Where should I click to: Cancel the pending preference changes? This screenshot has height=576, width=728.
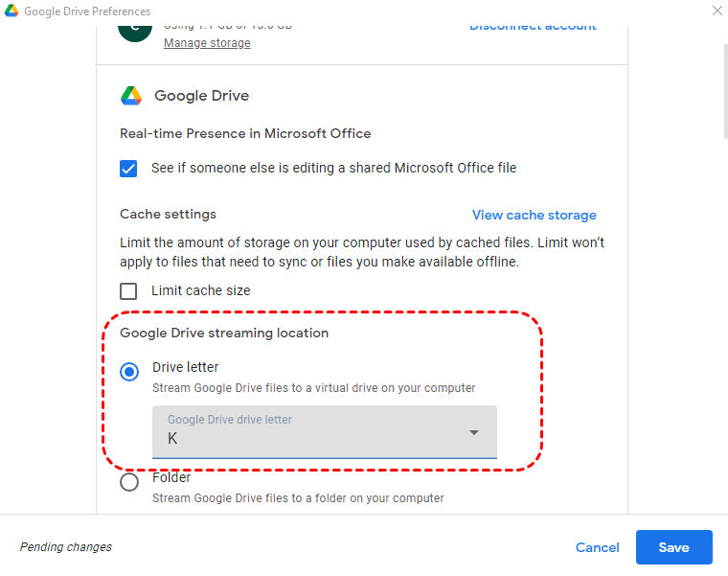pyautogui.click(x=597, y=547)
